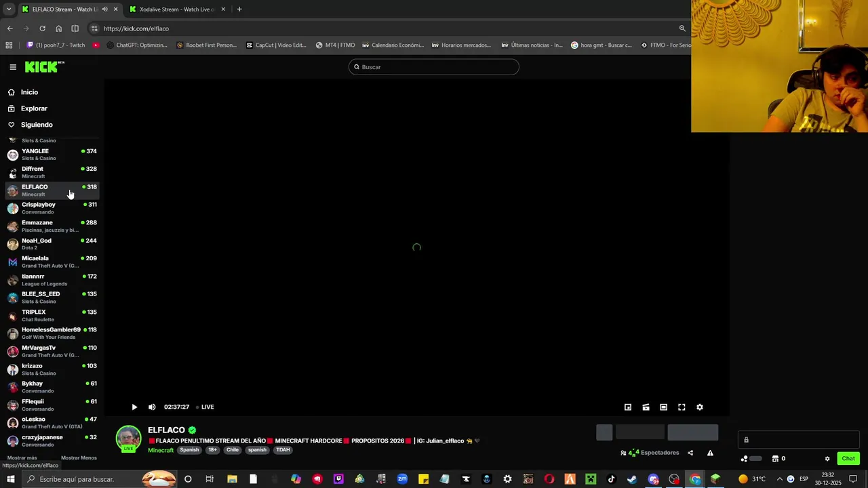Click the Chat send button

pyautogui.click(x=848, y=459)
